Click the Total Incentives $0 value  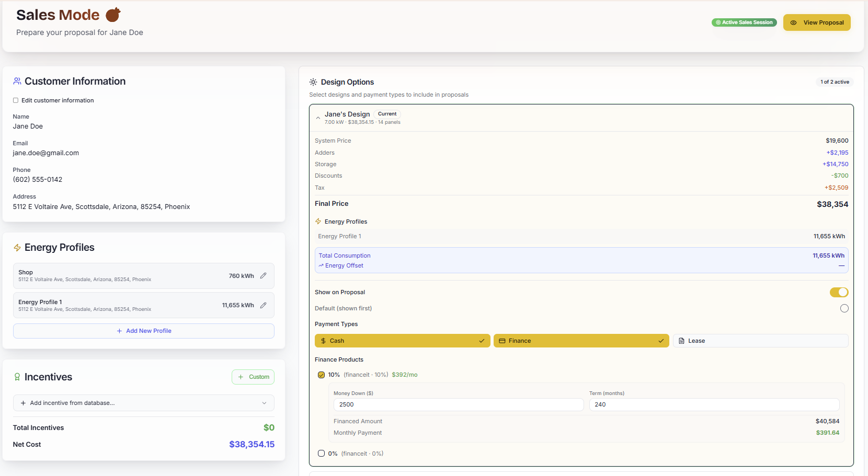[269, 427]
